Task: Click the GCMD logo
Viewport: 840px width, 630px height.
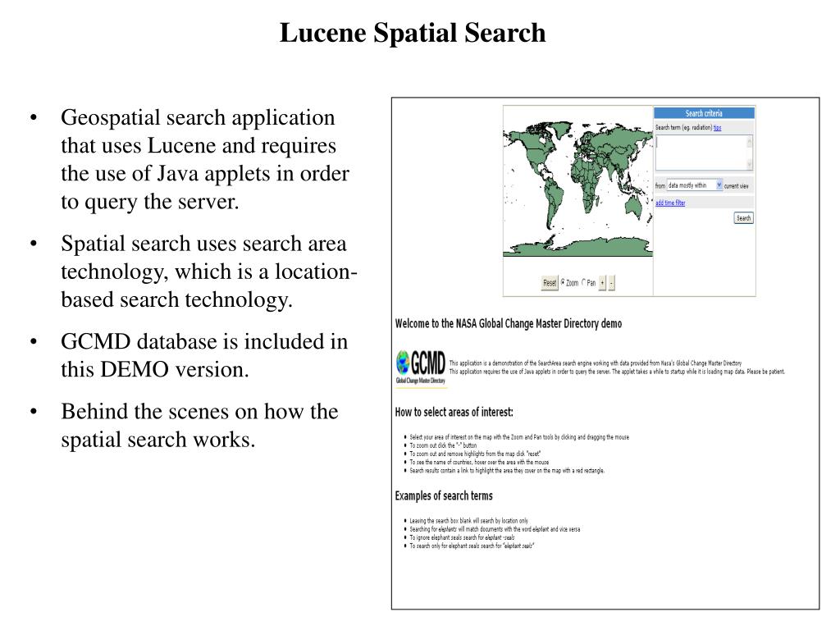Action: click(x=421, y=367)
